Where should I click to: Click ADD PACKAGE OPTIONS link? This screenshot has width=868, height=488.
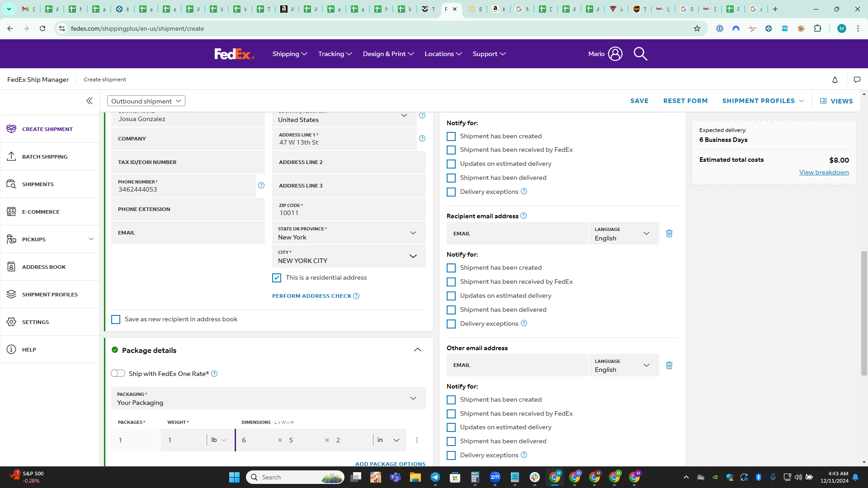coord(390,464)
